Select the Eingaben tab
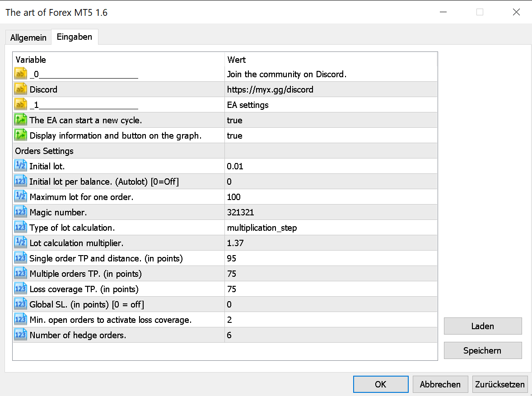532x396 pixels. [75, 37]
